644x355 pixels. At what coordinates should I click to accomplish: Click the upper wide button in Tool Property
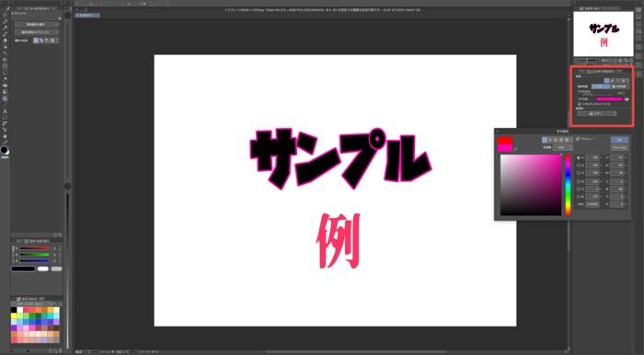pos(37,24)
